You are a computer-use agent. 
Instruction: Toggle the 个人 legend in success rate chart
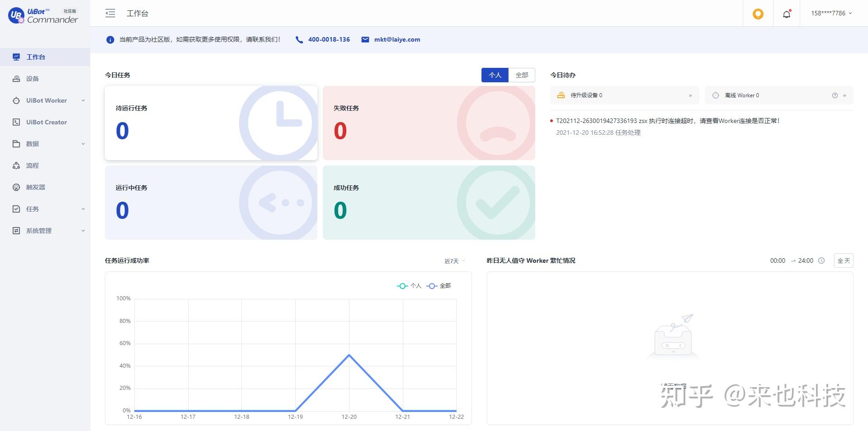coord(411,286)
